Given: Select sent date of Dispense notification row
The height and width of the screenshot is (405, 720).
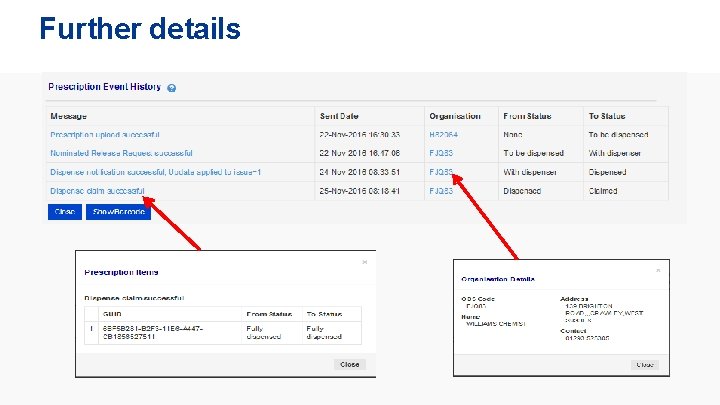Looking at the screenshot, I should [360, 172].
